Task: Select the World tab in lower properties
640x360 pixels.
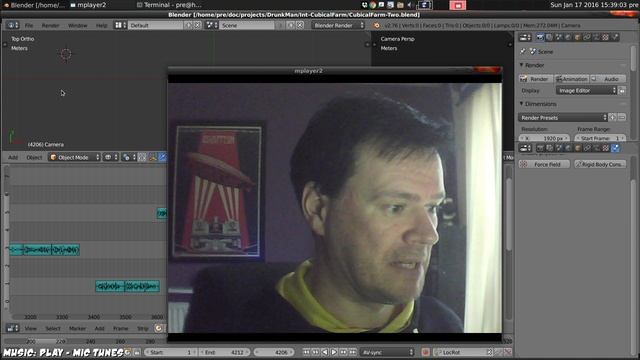Action: (568, 148)
